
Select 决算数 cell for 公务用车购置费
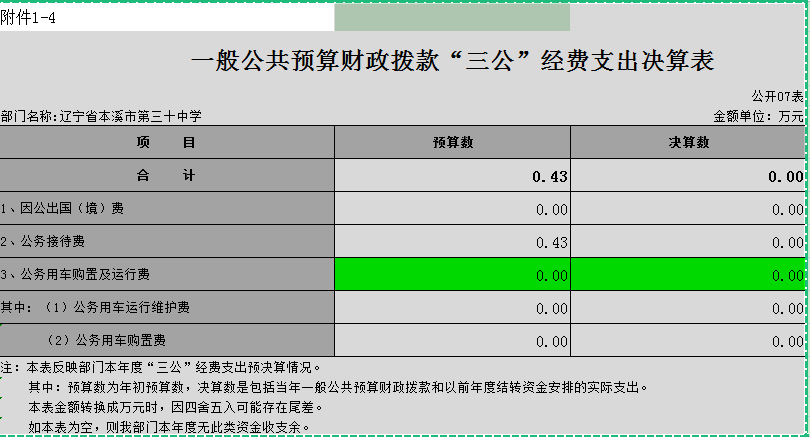coord(688,340)
